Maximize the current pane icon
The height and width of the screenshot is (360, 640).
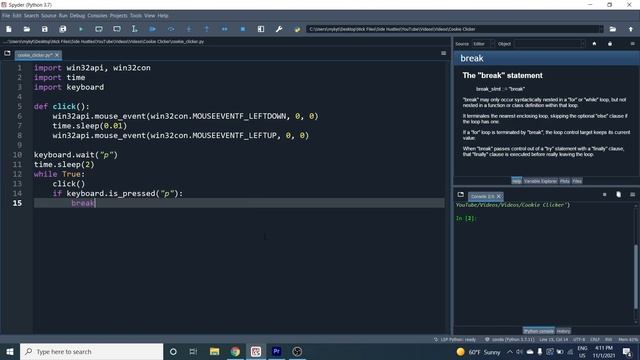click(x=261, y=29)
